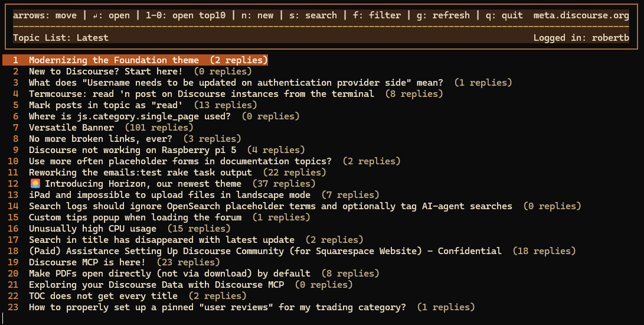This screenshot has width=644, height=325.
Task: Click the 'g: refresh' shortcut hint
Action: (441, 15)
